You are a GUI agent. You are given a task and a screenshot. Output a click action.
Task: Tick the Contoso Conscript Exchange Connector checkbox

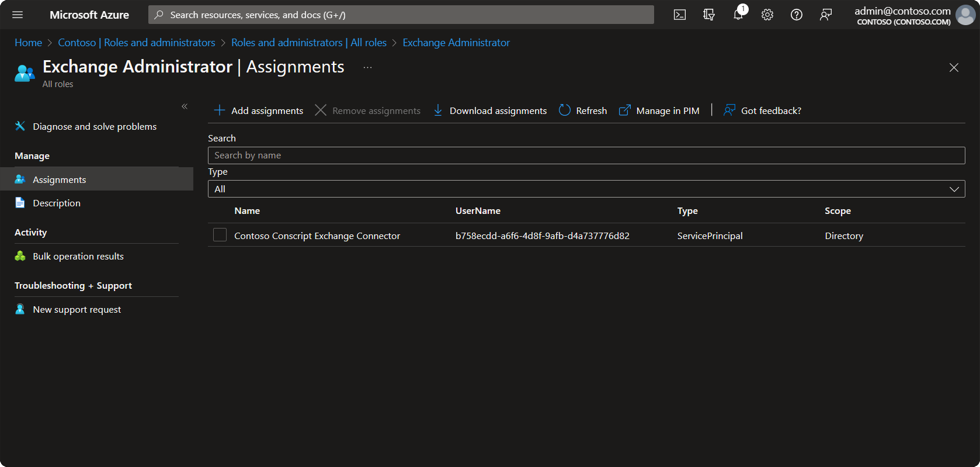[x=220, y=235]
